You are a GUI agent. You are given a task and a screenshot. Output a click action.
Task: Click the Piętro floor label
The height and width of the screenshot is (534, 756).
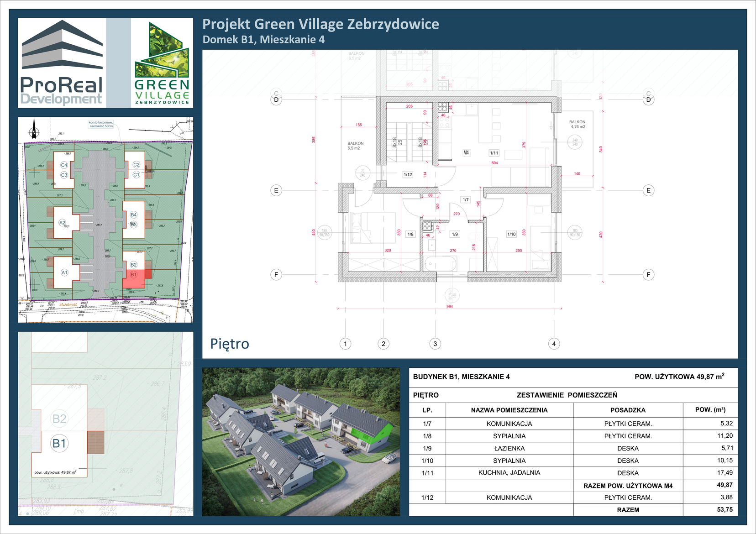point(230,344)
